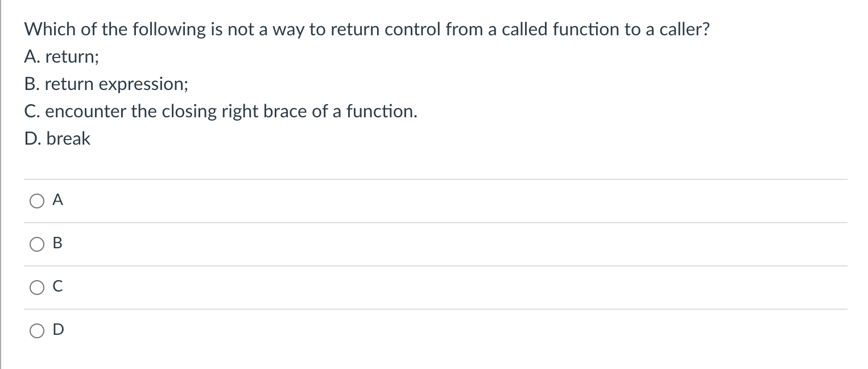
Task: Click the line about closing right brace
Action: click(221, 111)
